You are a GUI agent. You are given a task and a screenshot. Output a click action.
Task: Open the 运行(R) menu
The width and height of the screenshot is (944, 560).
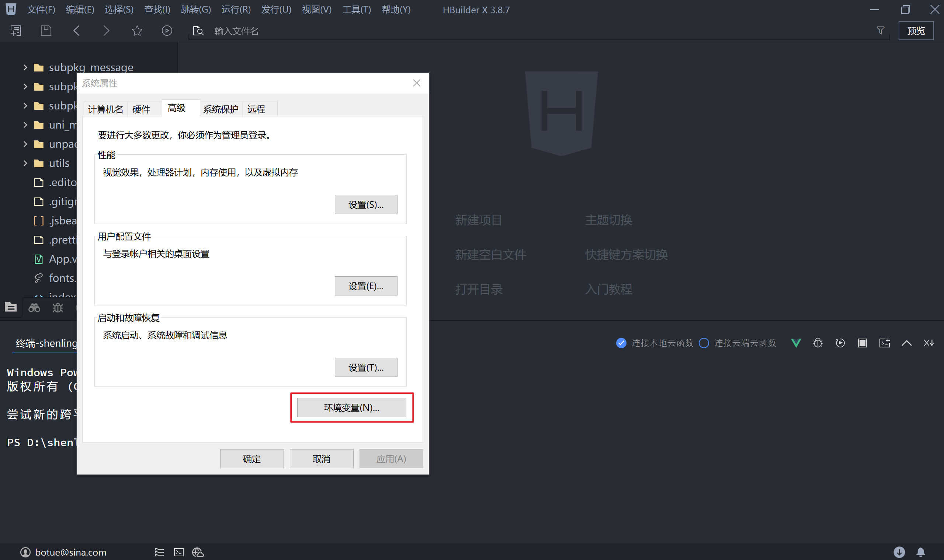pos(236,10)
